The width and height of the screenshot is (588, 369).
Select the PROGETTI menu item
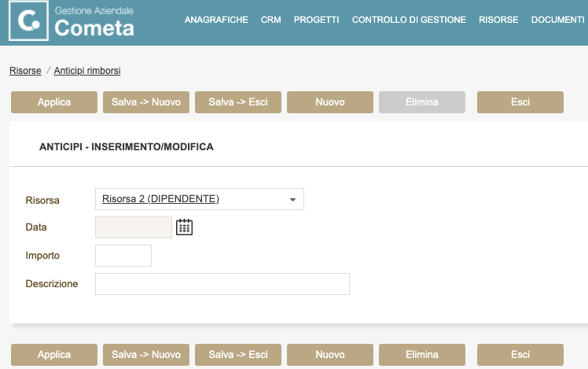coord(317,20)
